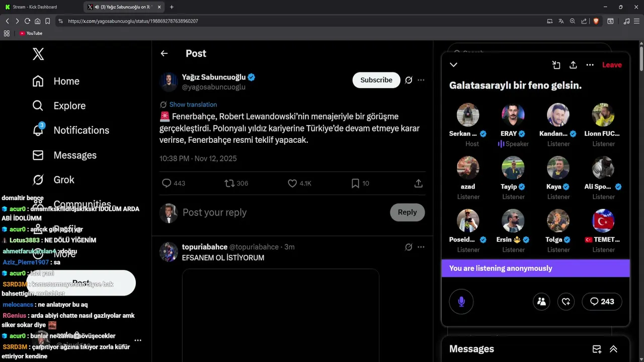Go back using Post header arrow
This screenshot has width=644, height=362.
(x=164, y=53)
